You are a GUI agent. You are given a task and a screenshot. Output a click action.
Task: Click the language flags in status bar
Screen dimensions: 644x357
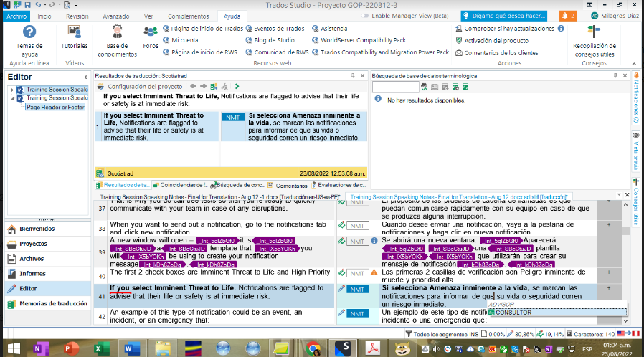coord(628,333)
